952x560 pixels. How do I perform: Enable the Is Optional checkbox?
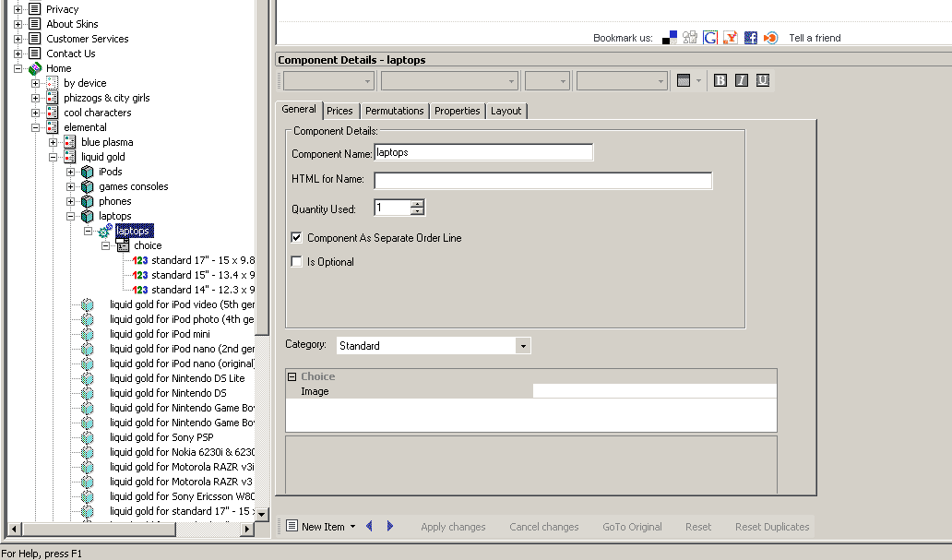click(297, 262)
